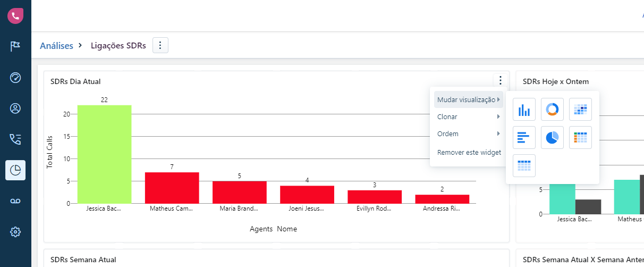Screen dimensions: 644x267
Task: Click the Total Calls axis label
Action: 50,152
